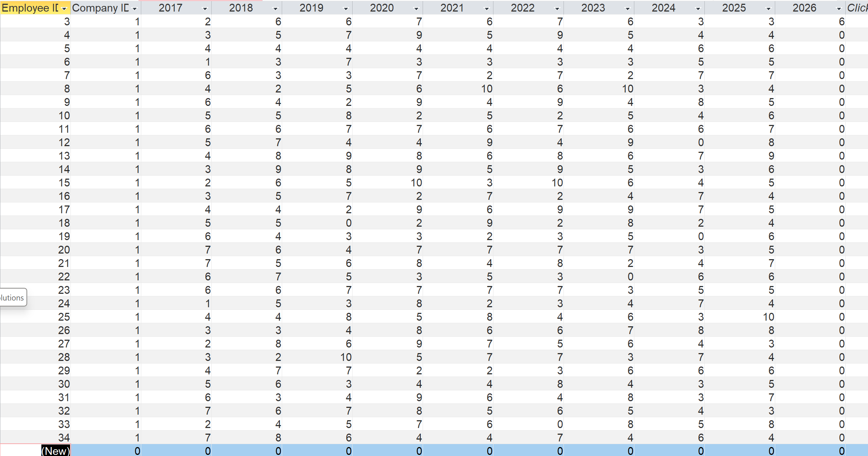Open the 2019 column header dropdown

[346, 9]
